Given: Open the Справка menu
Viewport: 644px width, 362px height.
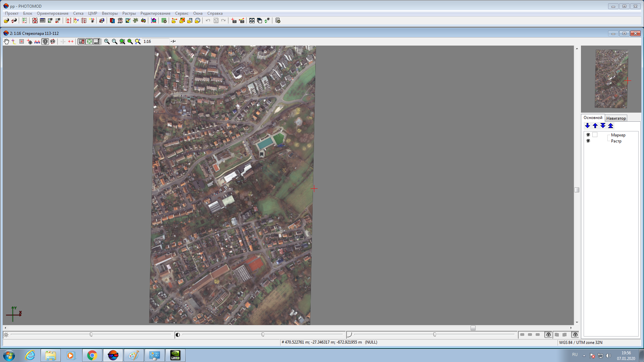Looking at the screenshot, I should tap(215, 13).
